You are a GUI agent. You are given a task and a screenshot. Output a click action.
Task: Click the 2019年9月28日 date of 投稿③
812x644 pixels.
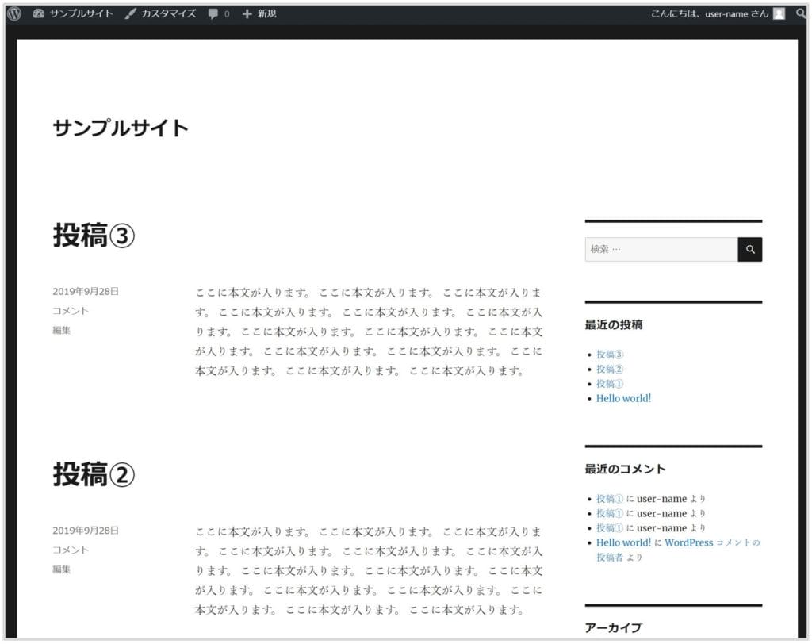[86, 291]
